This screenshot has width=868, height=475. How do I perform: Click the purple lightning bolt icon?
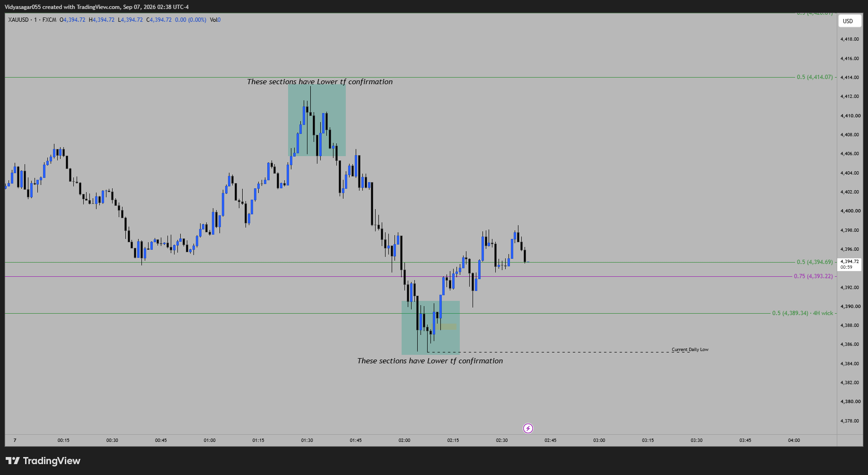[x=528, y=429]
